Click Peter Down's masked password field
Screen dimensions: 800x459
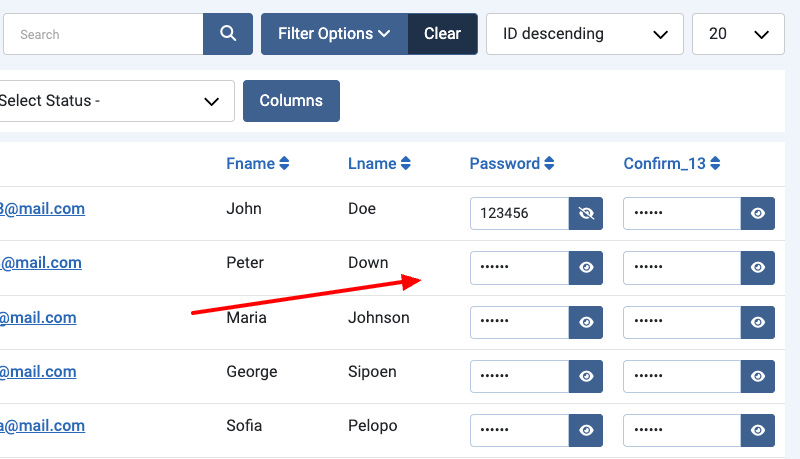tap(519, 267)
